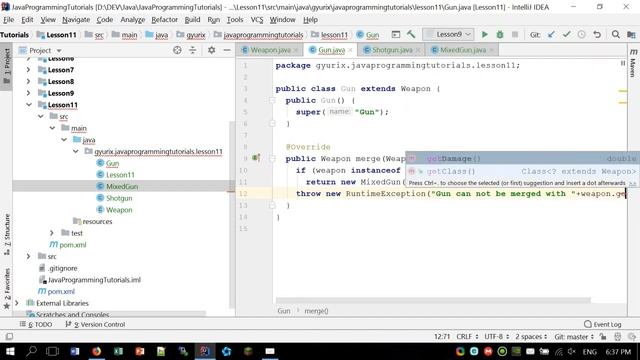Collapse the main folder
The image size is (640, 360).
(52, 128)
